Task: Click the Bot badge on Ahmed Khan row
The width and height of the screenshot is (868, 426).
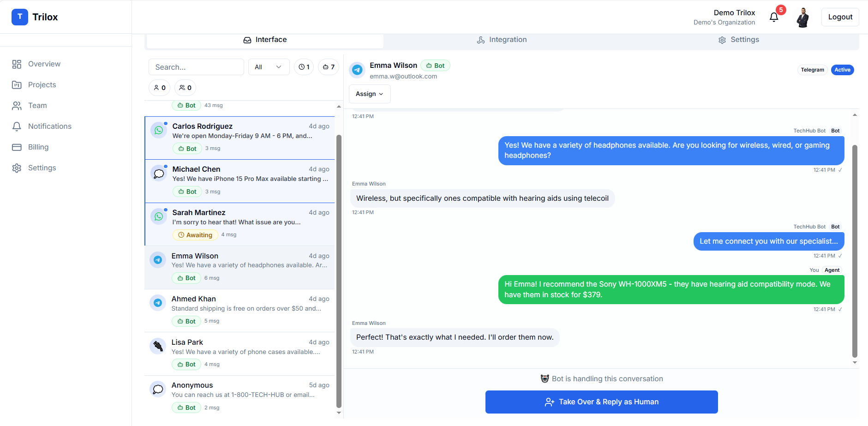Action: pos(186,321)
